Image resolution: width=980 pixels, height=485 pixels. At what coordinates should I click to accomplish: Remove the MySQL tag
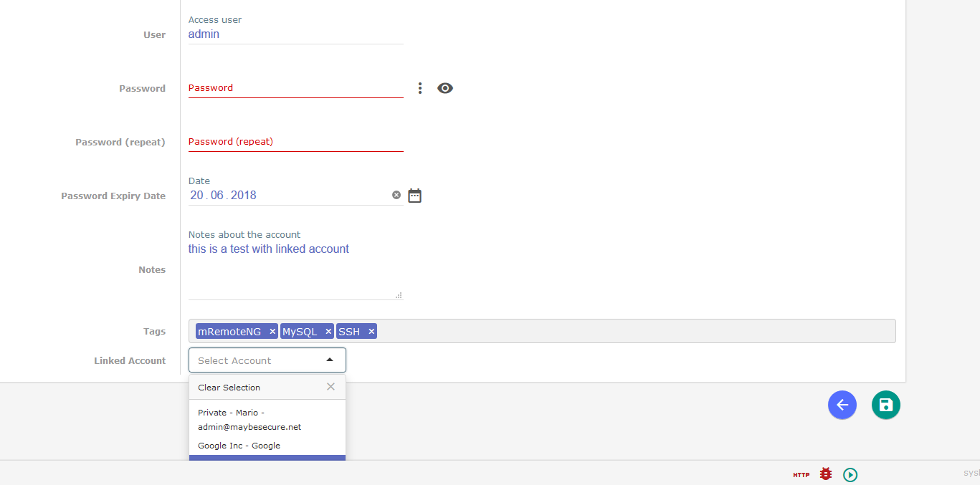click(x=328, y=331)
